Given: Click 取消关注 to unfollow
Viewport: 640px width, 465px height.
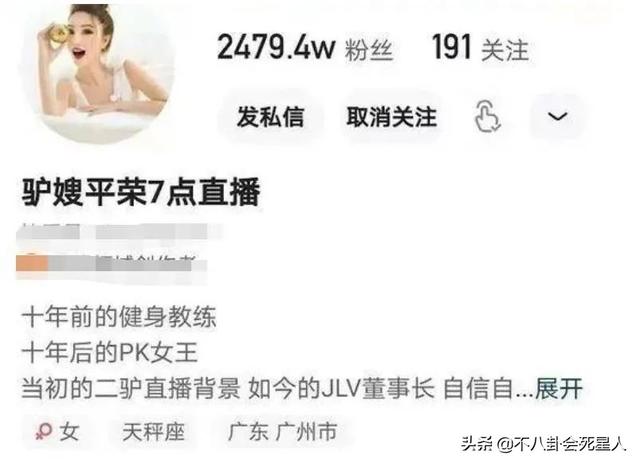Looking at the screenshot, I should click(x=392, y=117).
